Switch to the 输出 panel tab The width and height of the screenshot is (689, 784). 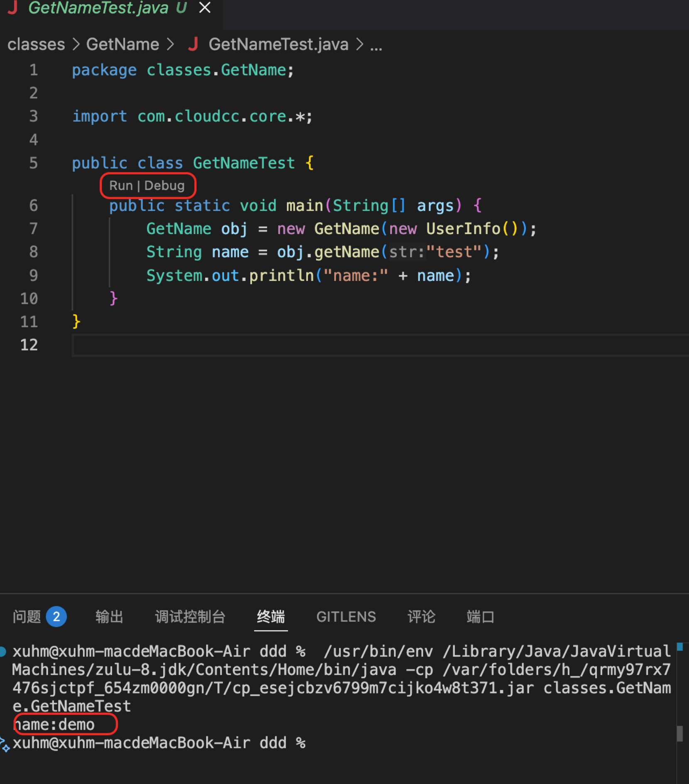click(x=109, y=617)
